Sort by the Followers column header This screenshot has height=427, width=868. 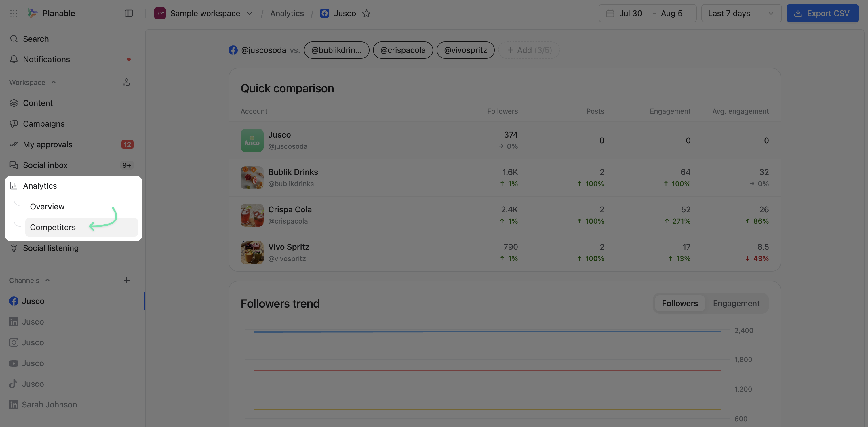(502, 111)
